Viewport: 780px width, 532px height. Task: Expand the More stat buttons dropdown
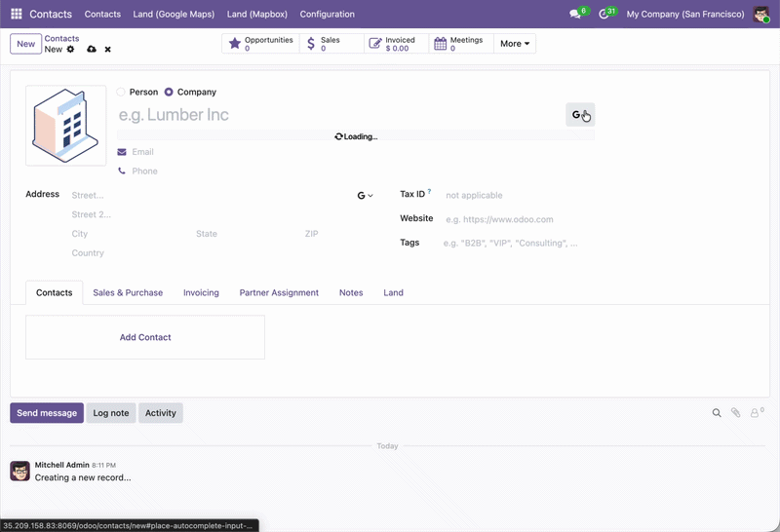[515, 44]
